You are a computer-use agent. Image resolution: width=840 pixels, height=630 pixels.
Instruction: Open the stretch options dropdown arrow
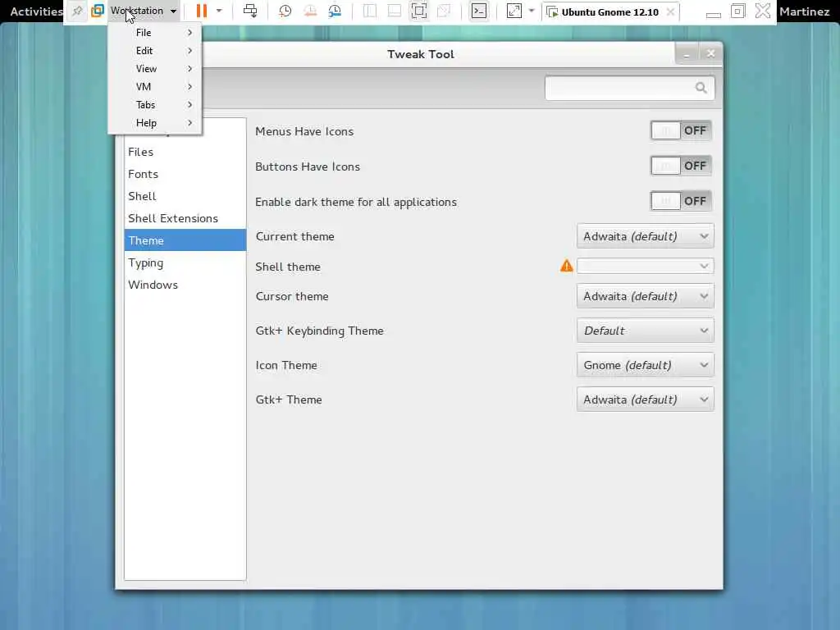[532, 11]
